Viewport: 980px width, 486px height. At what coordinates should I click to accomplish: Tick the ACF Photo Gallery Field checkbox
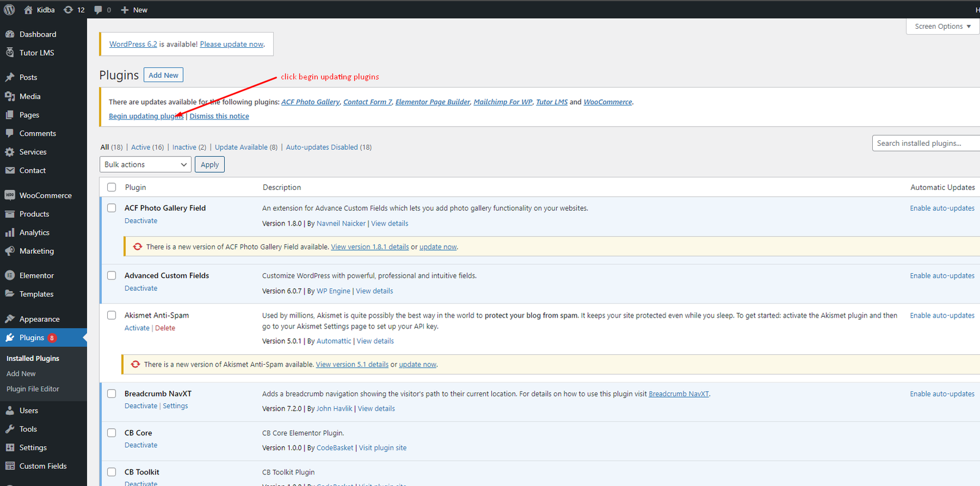[111, 208]
